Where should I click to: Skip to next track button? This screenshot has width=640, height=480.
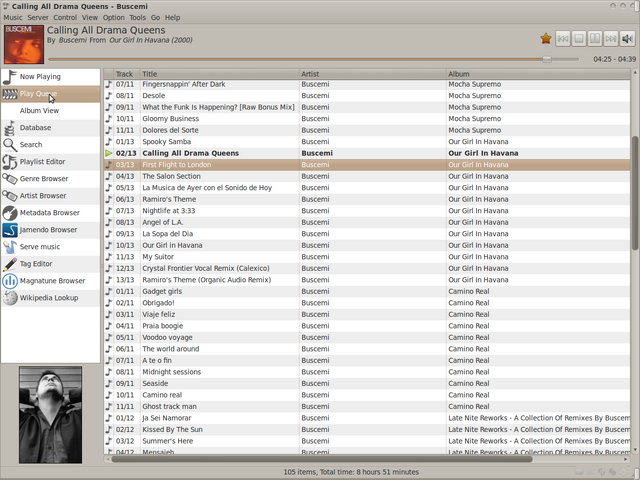click(611, 39)
